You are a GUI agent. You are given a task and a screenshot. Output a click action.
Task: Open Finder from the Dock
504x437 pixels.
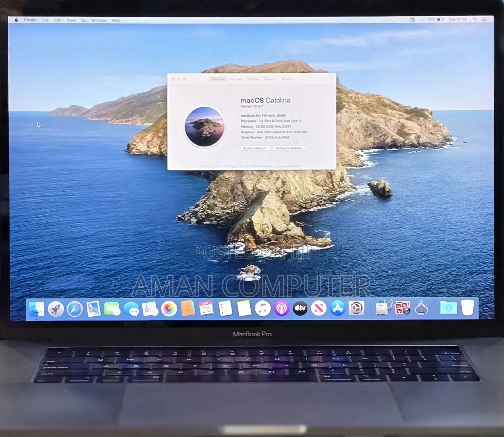point(37,309)
